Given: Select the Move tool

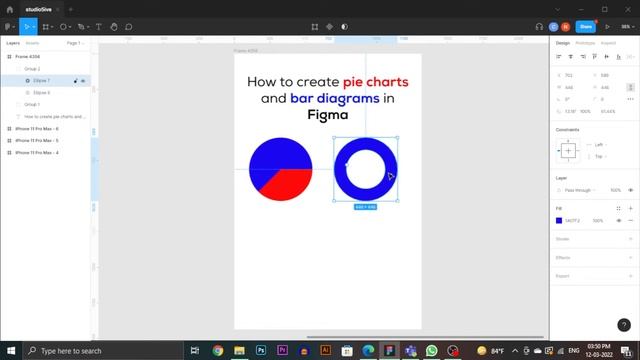Looking at the screenshot, I should pos(27,27).
